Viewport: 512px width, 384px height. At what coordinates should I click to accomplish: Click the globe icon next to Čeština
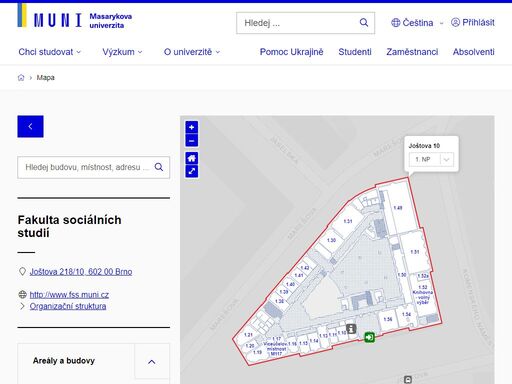395,23
